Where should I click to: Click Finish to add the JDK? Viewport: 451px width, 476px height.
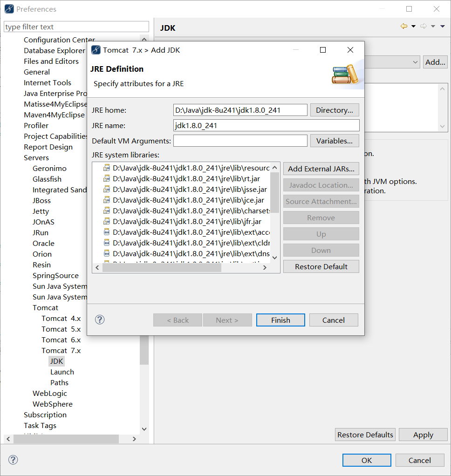[x=280, y=320]
